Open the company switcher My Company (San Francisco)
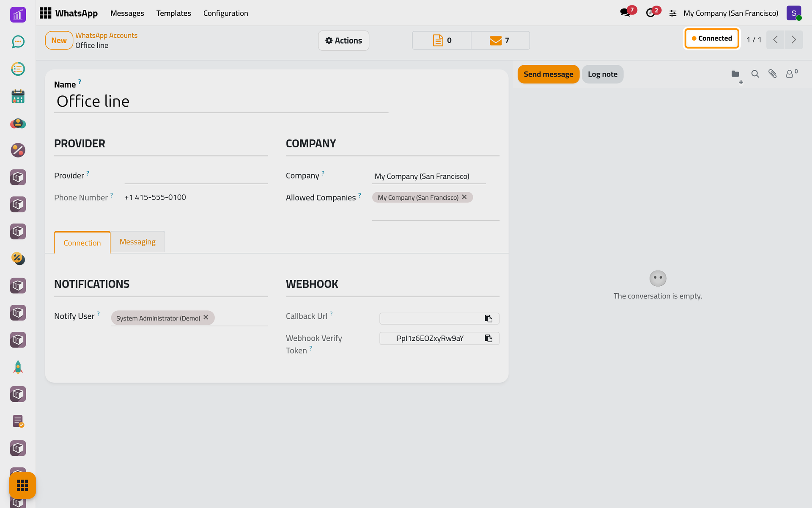Viewport: 812px width, 508px height. click(730, 13)
